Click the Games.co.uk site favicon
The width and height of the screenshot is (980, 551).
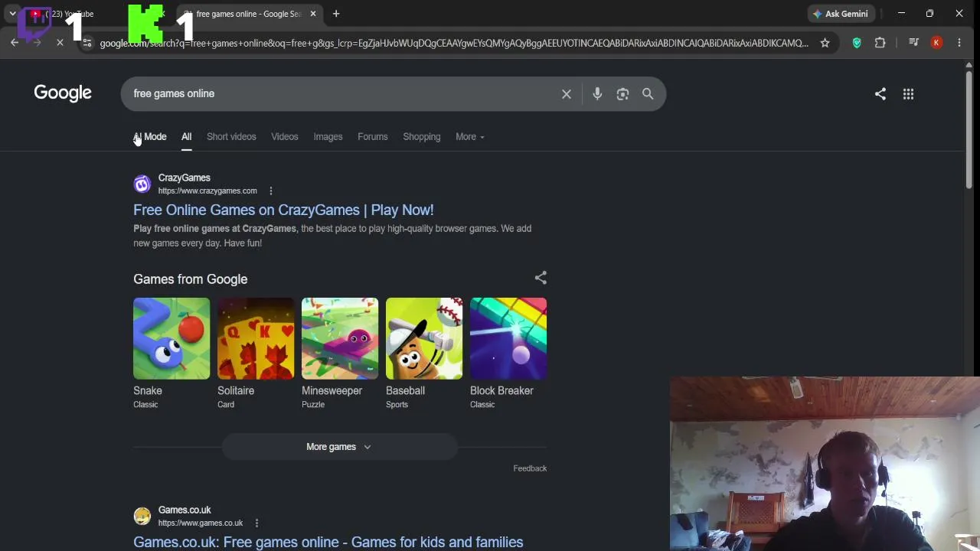tap(142, 516)
